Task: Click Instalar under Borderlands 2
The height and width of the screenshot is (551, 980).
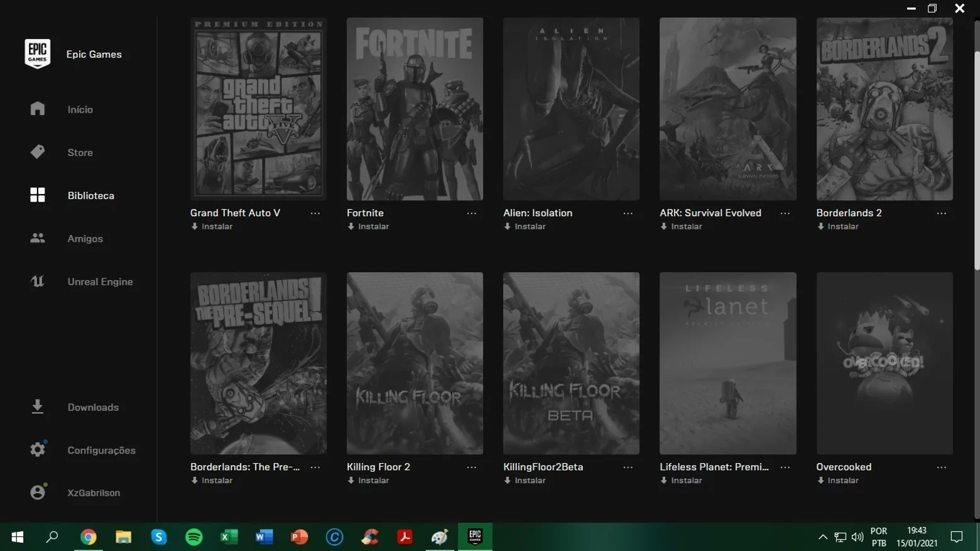Action: pyautogui.click(x=837, y=226)
